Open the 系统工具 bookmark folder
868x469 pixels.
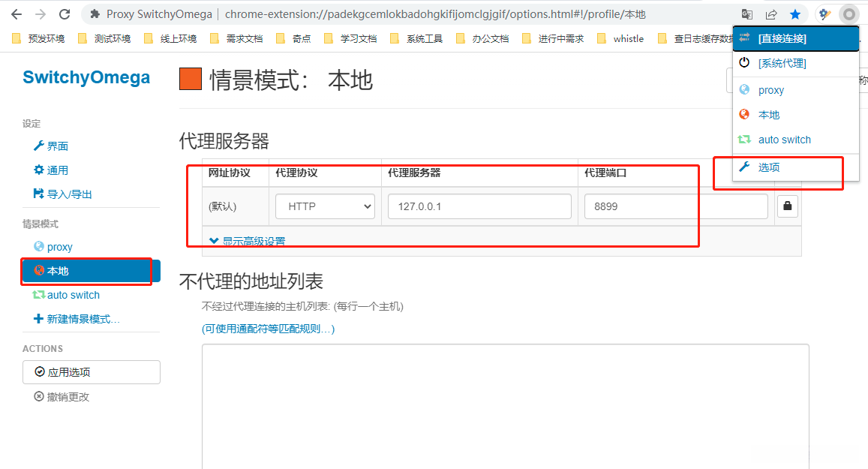(x=417, y=38)
